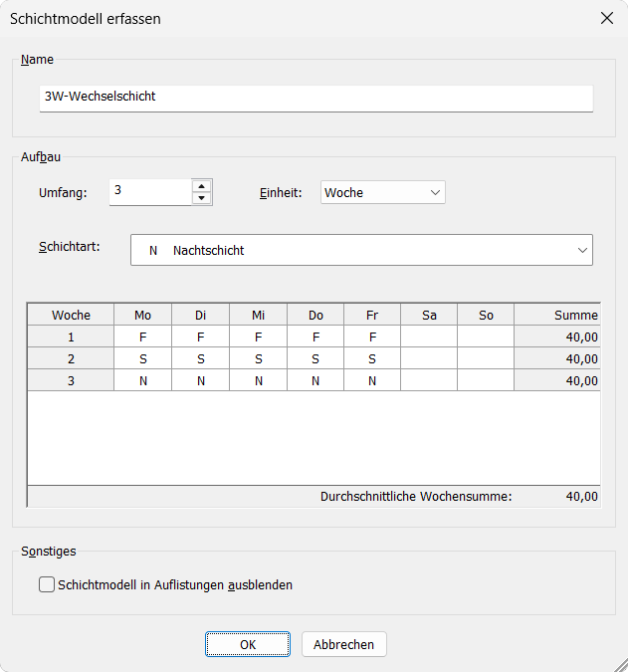Screen dimensions: 628x672
Task: Click the Friday cell of week 1
Action: coord(372,336)
